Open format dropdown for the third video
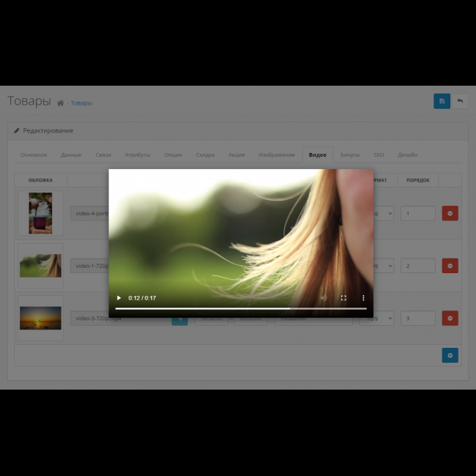The width and height of the screenshot is (476, 476). [x=384, y=319]
